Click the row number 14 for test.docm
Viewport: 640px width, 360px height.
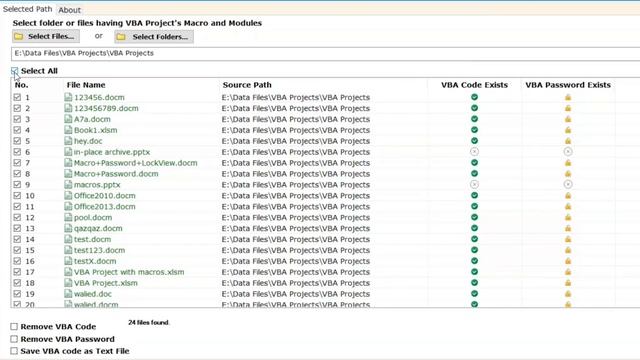pos(30,239)
